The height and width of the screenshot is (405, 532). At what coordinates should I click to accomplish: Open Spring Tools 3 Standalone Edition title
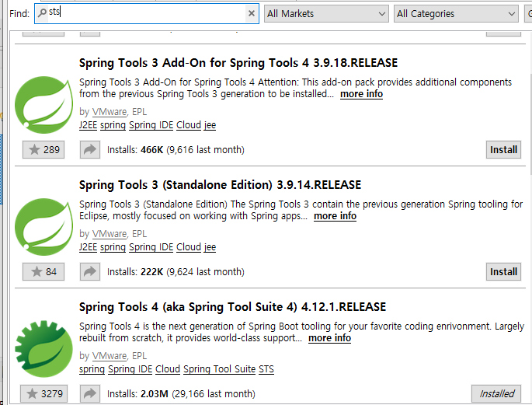(220, 185)
